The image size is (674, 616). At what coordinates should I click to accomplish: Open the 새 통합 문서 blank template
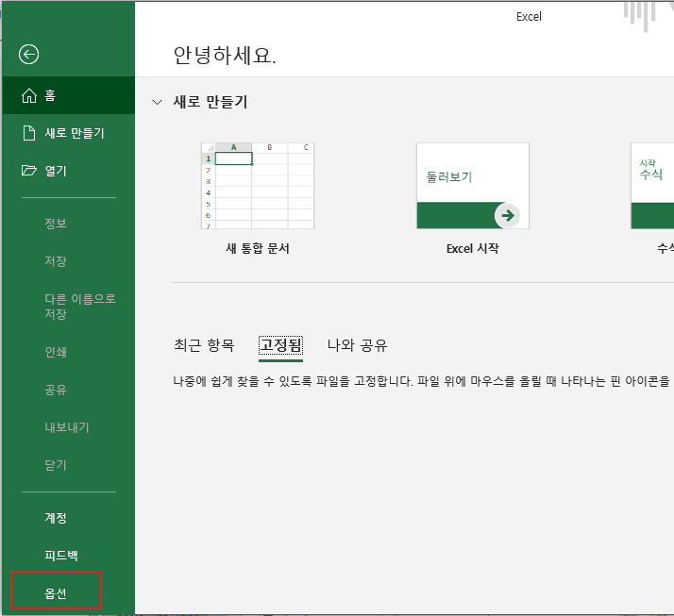[258, 186]
